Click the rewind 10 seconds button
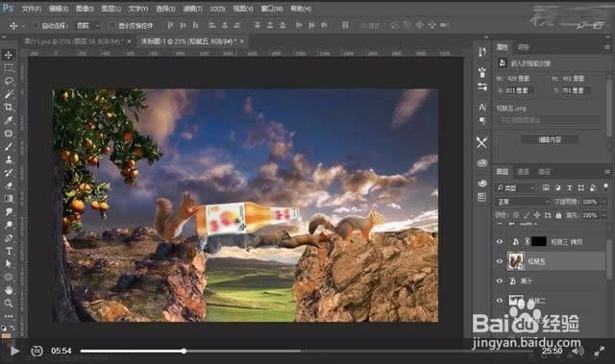Viewport: 615px width, 364px height. click(x=37, y=351)
